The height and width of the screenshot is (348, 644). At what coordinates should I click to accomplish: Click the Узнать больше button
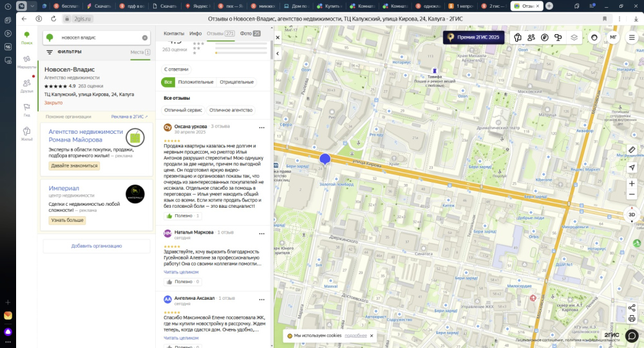[x=68, y=221]
